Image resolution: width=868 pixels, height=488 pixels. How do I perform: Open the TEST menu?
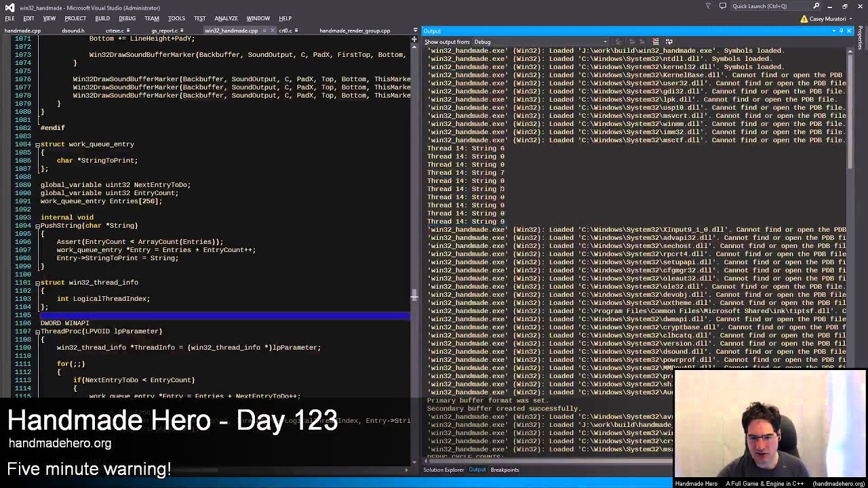(199, 18)
